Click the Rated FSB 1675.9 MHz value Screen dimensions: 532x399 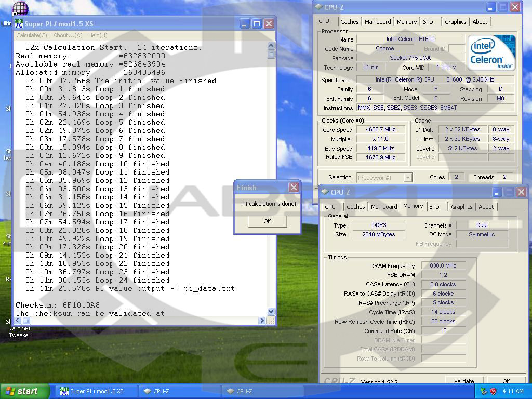coord(381,157)
